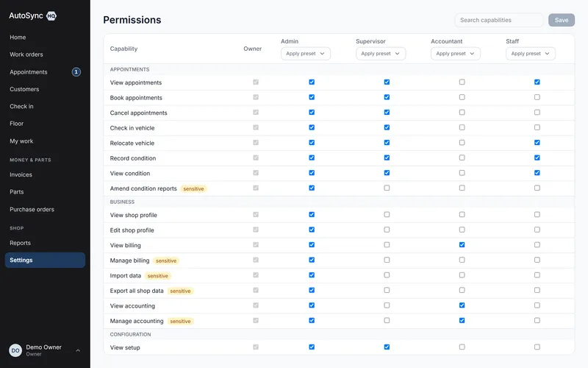Click the Appointments notification badge showing 1
Viewport: 588px width, 368px height.
pos(76,71)
